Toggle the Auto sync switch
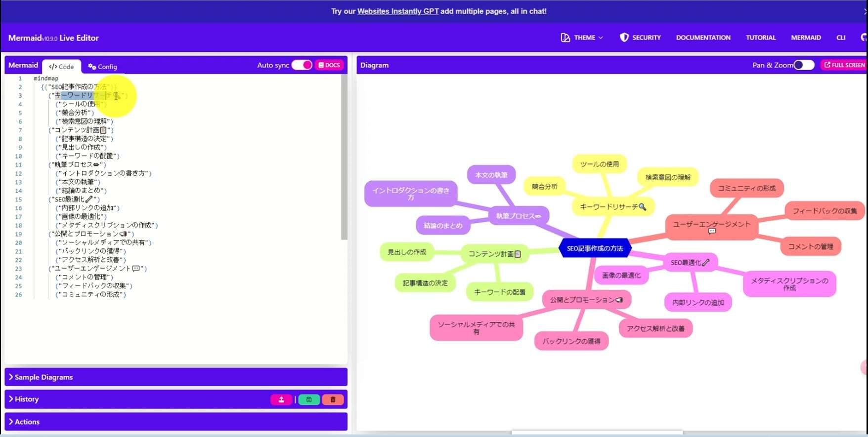Screen dimensions: 868x437 (x=302, y=65)
